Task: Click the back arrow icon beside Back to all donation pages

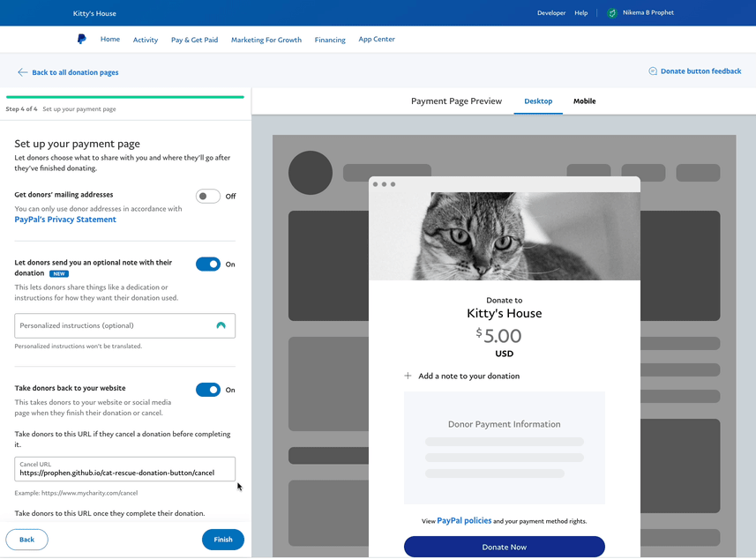Action: 22,72
